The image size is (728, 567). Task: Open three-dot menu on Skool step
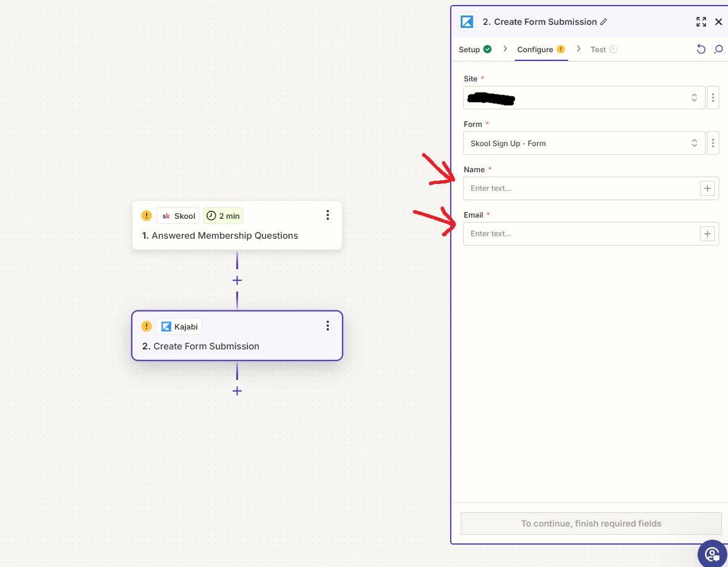coord(328,215)
